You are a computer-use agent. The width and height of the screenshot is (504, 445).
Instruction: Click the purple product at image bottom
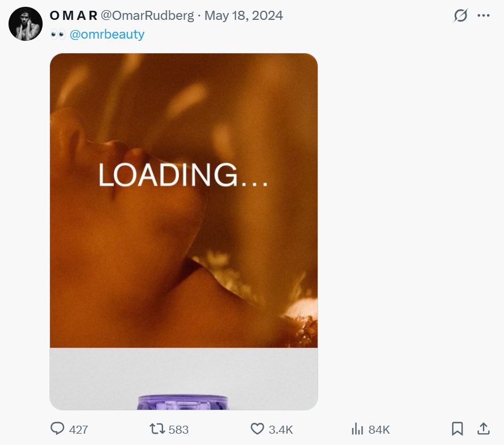click(x=183, y=402)
